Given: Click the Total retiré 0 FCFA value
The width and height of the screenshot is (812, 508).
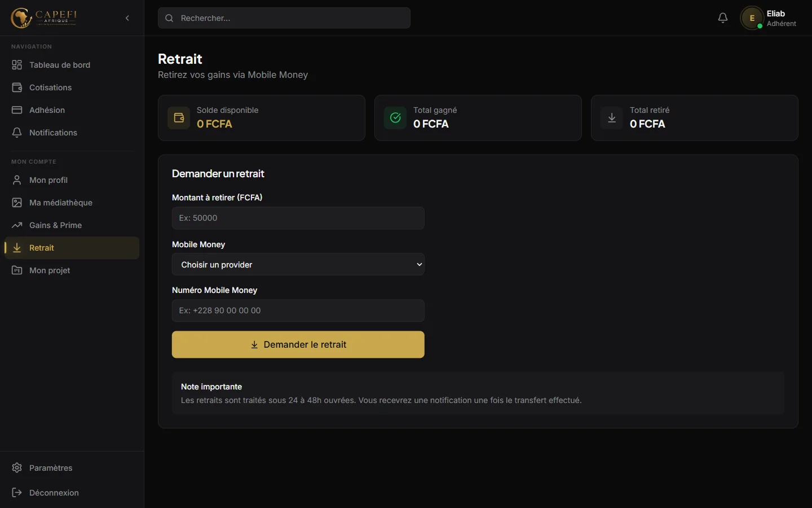Looking at the screenshot, I should [x=647, y=124].
